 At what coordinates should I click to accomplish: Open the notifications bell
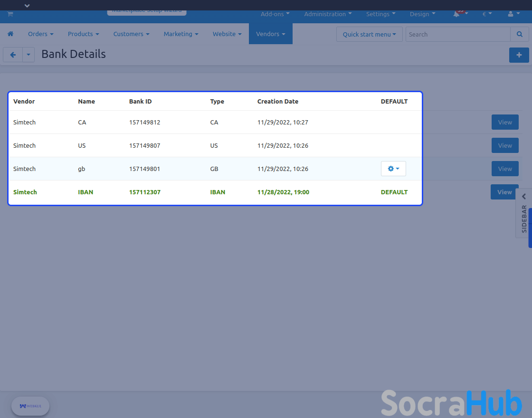pos(456,14)
